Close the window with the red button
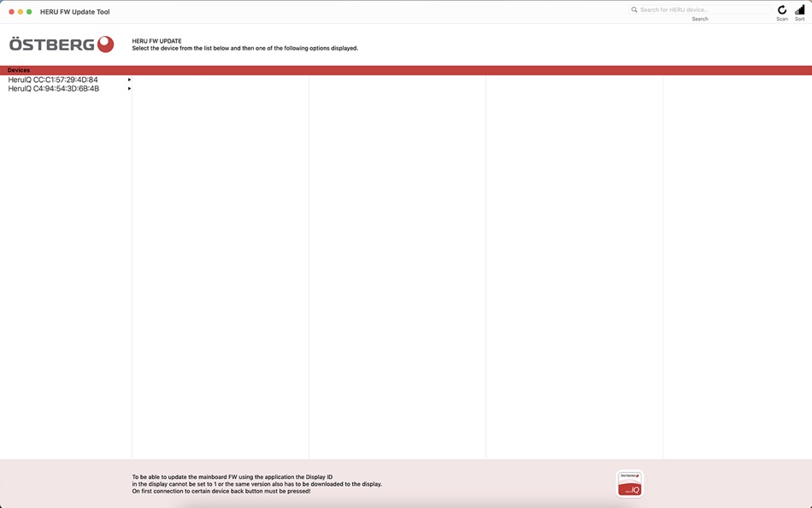 tap(11, 12)
